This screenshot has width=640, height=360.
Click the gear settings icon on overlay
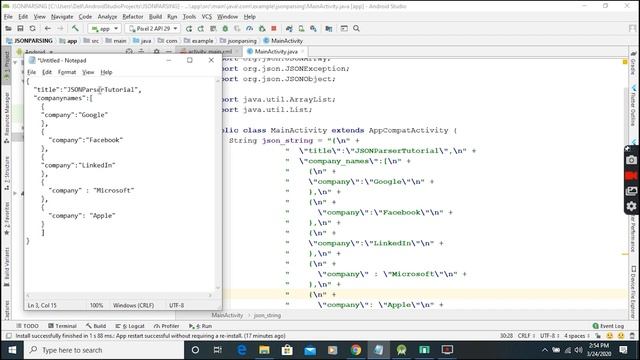click(631, 206)
